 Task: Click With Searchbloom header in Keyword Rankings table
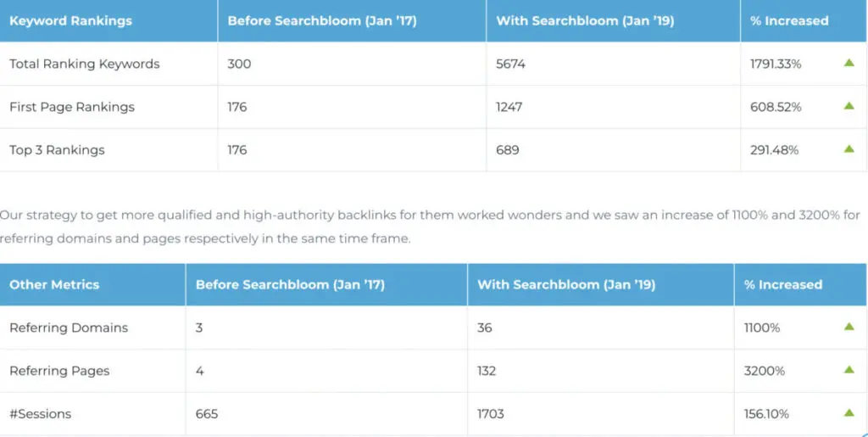(x=585, y=20)
